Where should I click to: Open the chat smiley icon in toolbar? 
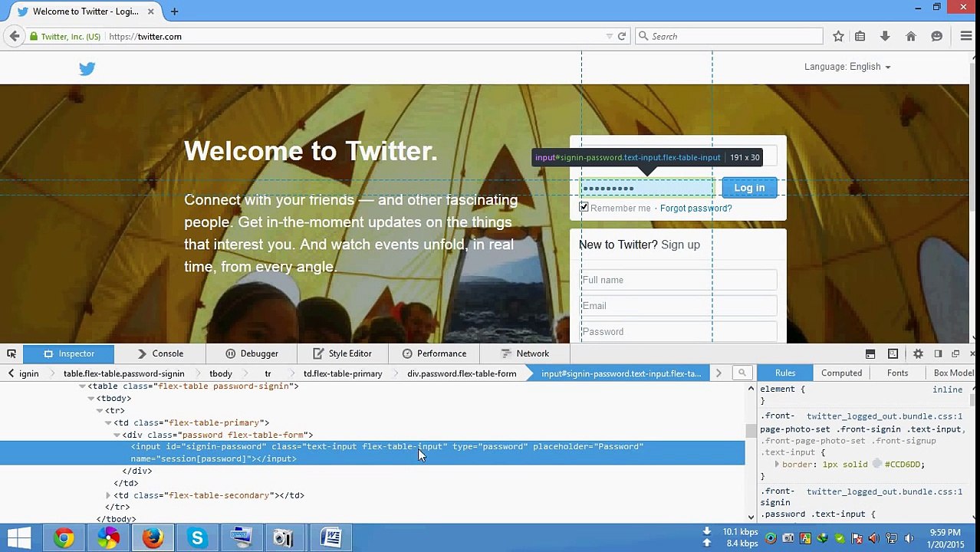pos(936,36)
